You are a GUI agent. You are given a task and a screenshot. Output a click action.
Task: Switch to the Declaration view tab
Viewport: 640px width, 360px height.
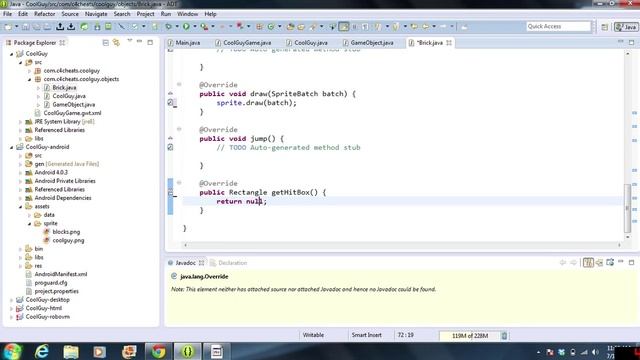tap(229, 263)
